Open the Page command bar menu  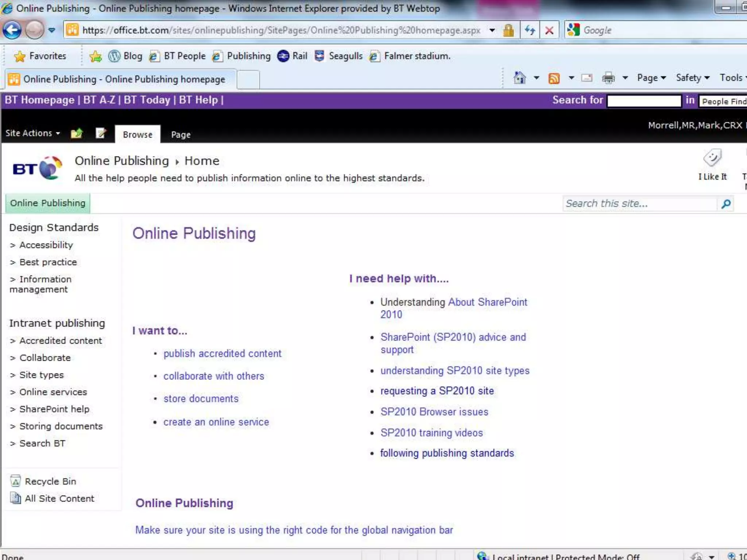[651, 78]
